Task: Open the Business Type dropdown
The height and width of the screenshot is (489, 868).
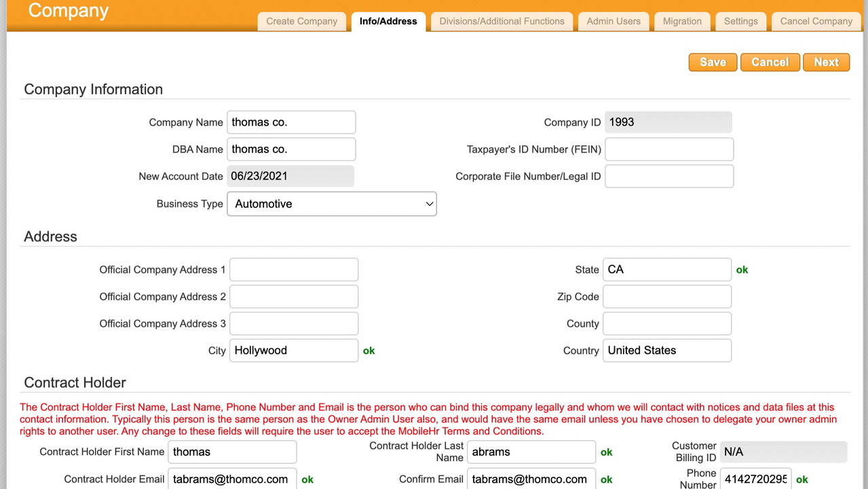Action: pos(331,204)
